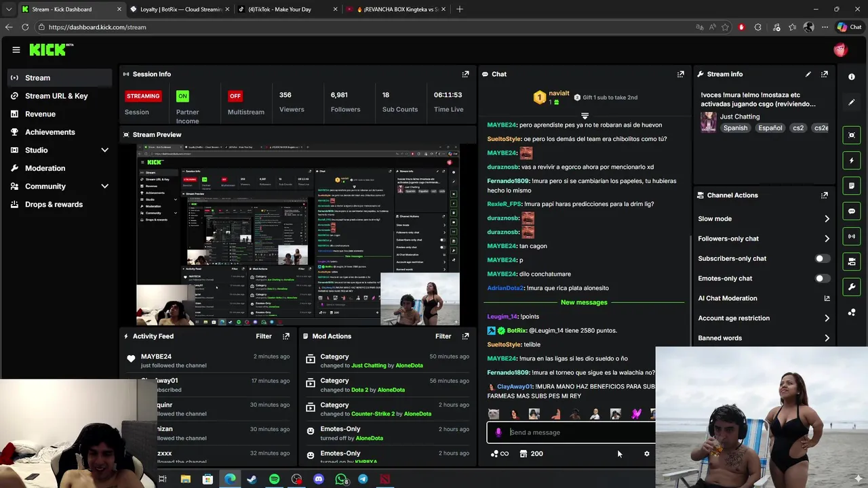Viewport: 868px width, 488px height.
Task: Open external AI Chat Moderation link icon
Action: [827, 298]
